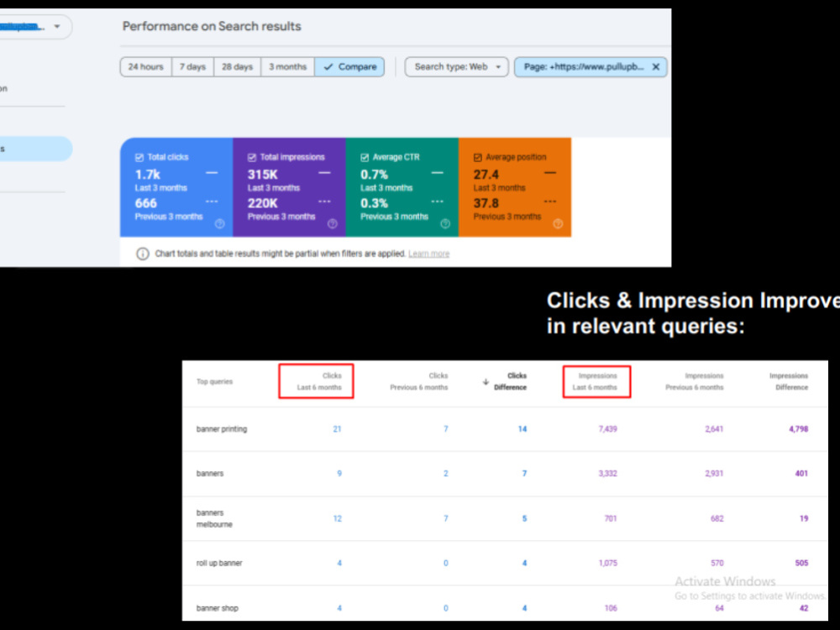Image resolution: width=840 pixels, height=630 pixels.
Task: Select the roll up banner query
Action: [x=505, y=563]
